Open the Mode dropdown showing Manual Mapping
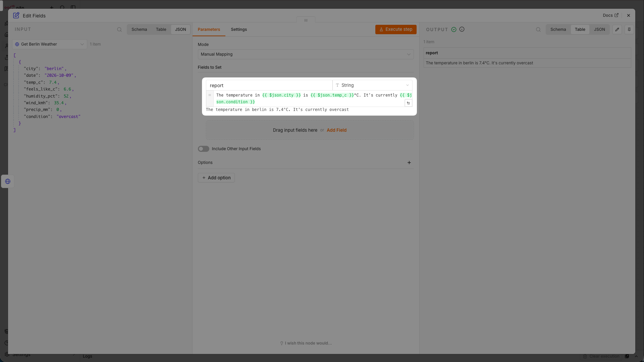 (x=306, y=54)
